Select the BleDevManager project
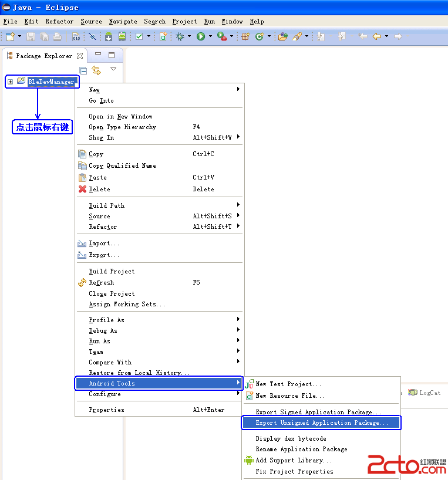This screenshot has width=448, height=480. click(51, 82)
